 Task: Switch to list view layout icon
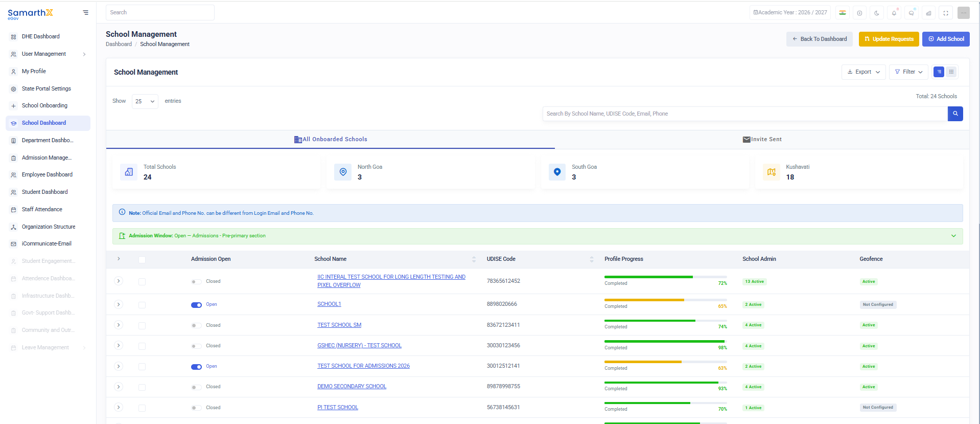(939, 72)
